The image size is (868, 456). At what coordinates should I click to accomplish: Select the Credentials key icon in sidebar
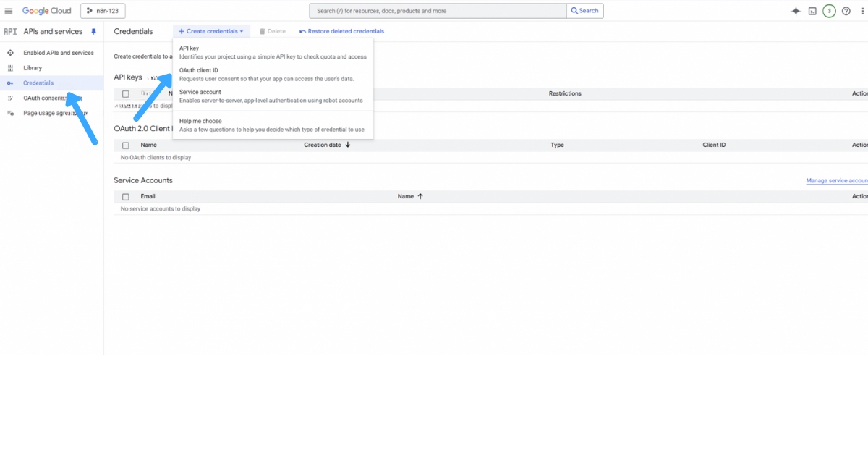pos(10,83)
